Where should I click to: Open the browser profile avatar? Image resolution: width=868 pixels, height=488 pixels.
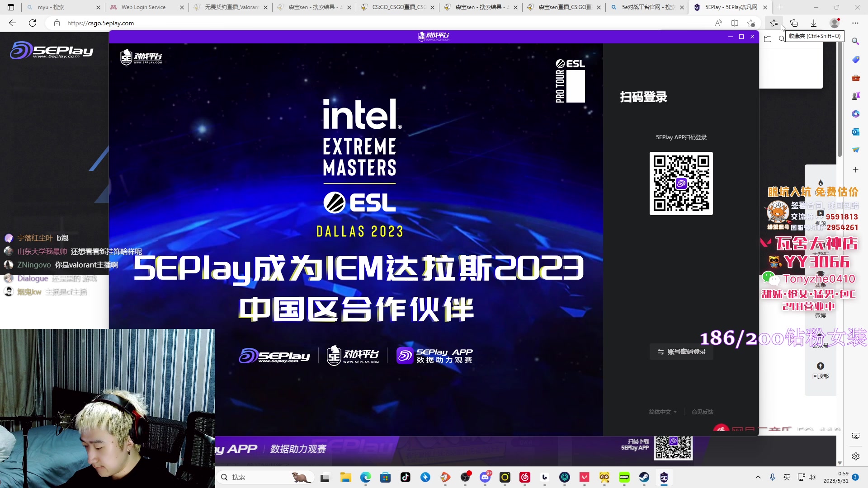[835, 23]
